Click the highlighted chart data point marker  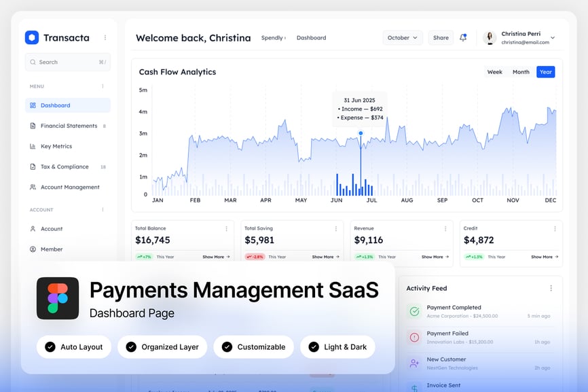tap(361, 133)
